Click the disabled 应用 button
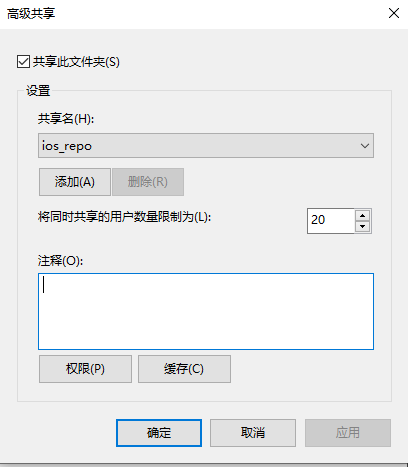This screenshot has height=467, width=408. [348, 433]
